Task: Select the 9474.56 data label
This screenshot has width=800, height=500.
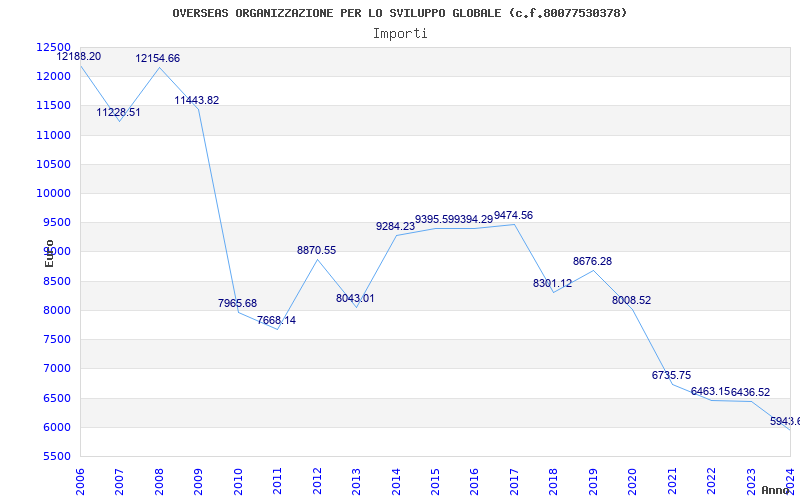Action: [x=513, y=215]
